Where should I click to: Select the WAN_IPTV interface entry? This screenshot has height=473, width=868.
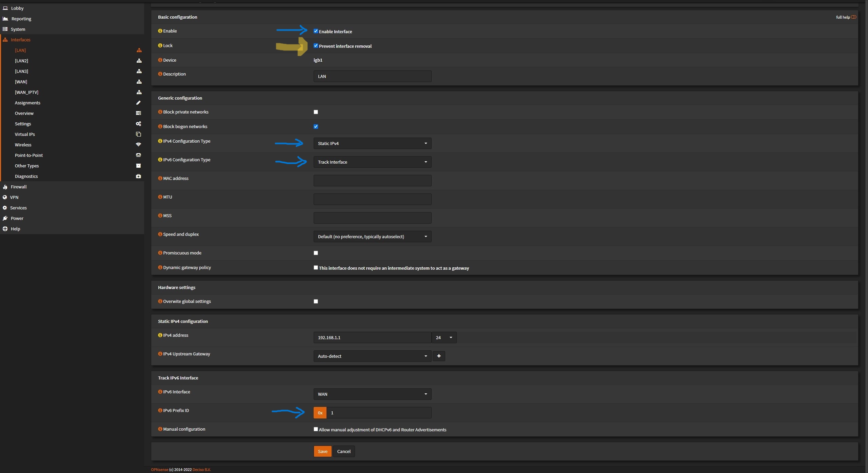26,92
